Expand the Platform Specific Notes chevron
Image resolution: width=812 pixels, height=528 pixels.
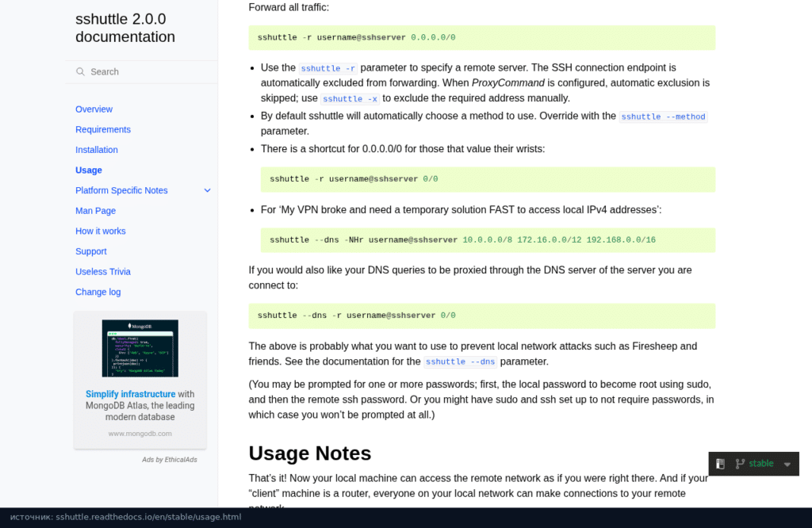coord(207,190)
